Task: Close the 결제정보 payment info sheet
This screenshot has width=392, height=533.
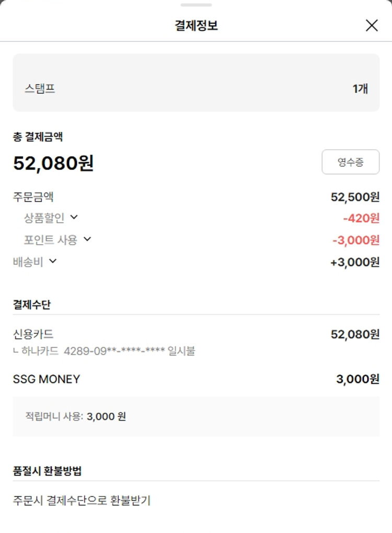Action: 372,25
